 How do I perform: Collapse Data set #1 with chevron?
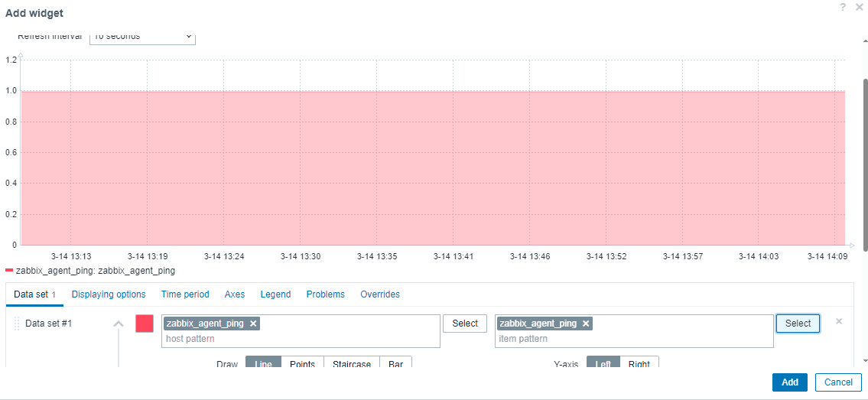click(119, 324)
